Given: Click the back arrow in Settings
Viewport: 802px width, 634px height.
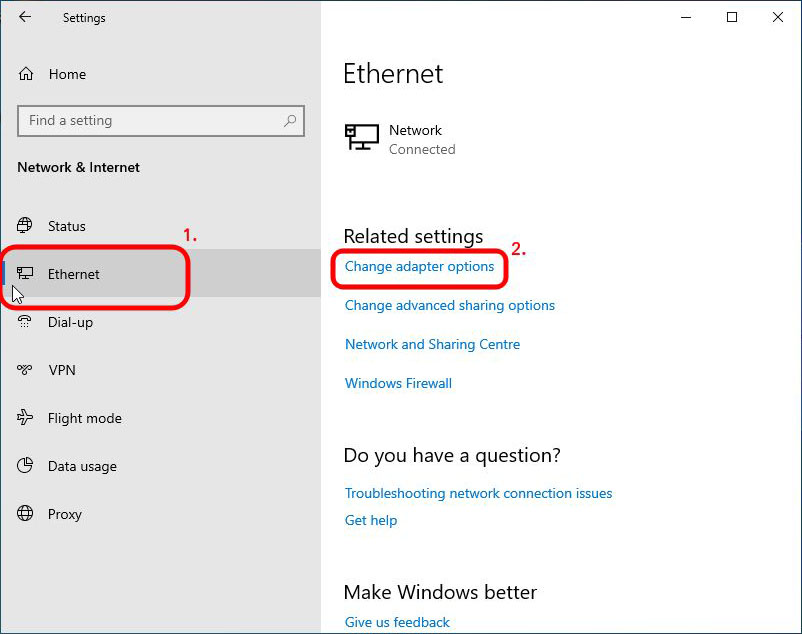Looking at the screenshot, I should pos(25,17).
